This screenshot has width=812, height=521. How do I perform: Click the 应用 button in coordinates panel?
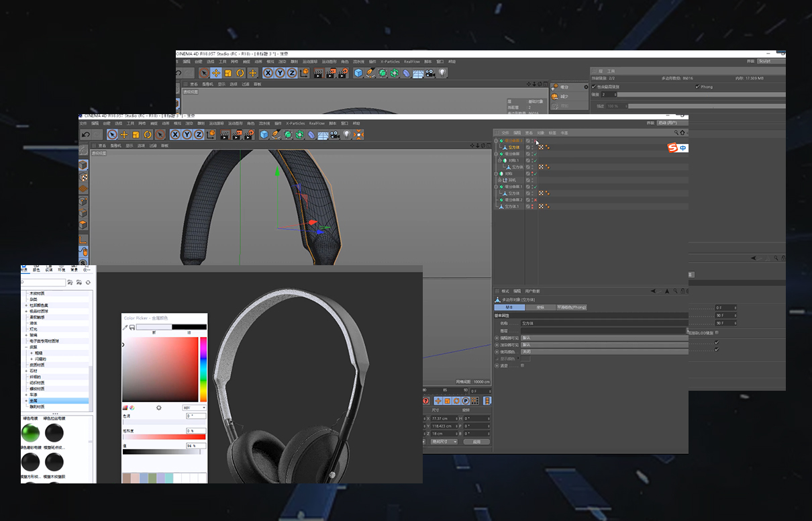click(476, 442)
